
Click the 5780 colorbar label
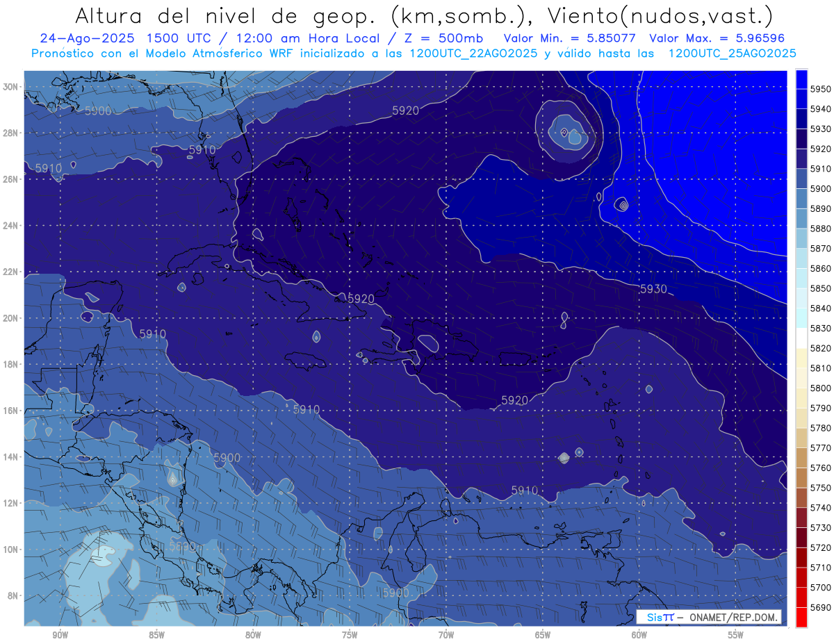point(821,429)
